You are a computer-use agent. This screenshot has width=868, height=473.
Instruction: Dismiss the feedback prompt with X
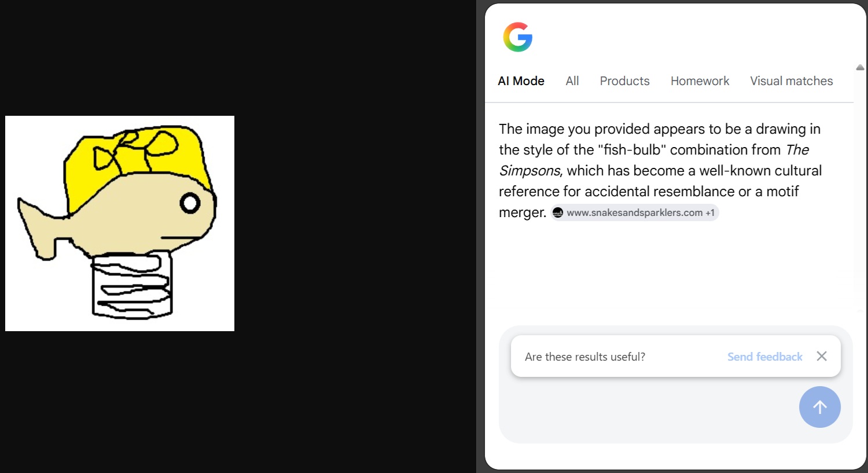click(822, 356)
